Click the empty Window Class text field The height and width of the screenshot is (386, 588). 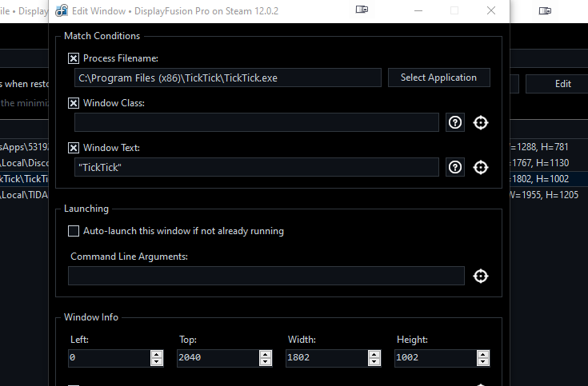[x=257, y=122]
